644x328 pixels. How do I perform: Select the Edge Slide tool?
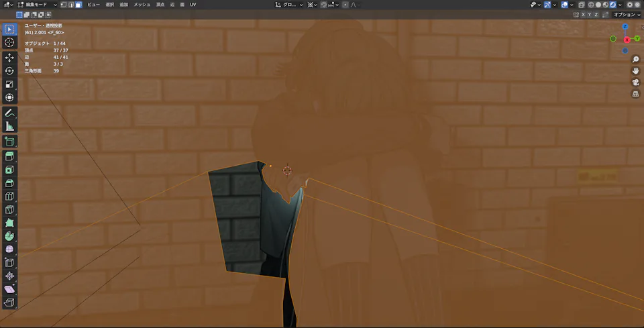click(9, 263)
